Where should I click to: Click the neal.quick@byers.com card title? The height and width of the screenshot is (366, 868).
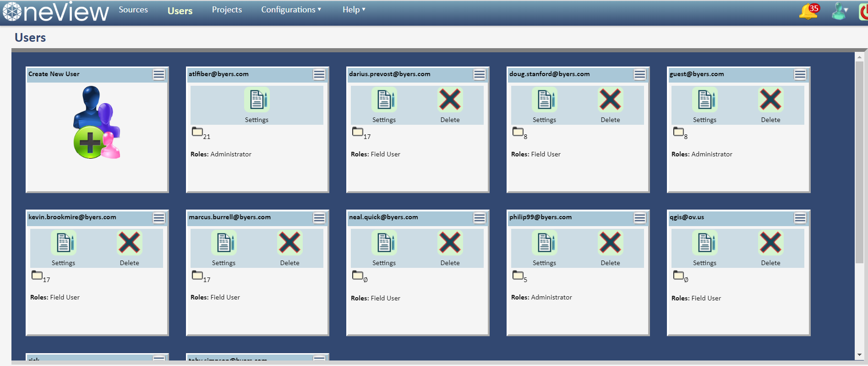(x=383, y=217)
